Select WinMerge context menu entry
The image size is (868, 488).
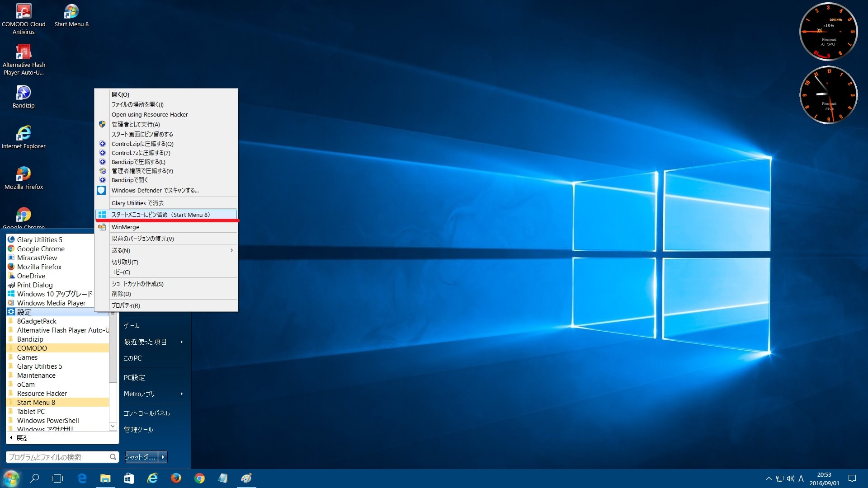tap(166, 227)
